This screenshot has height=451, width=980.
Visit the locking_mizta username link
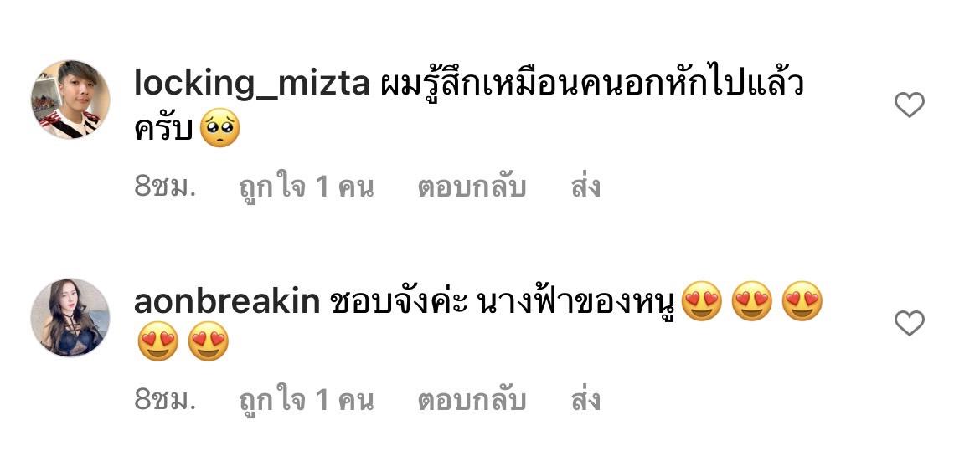(x=252, y=85)
